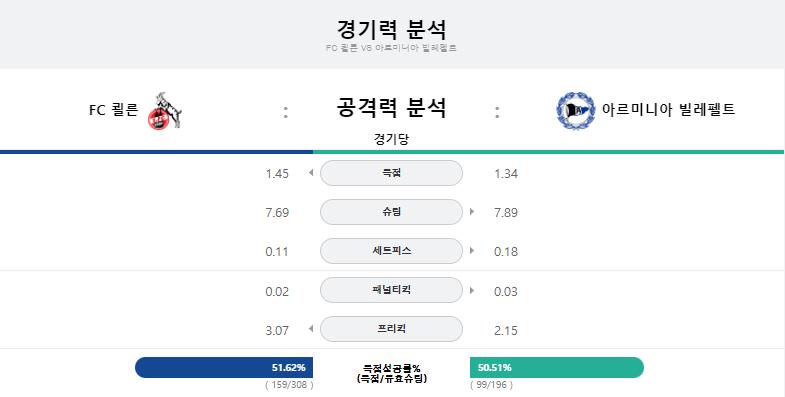Click the 공격력 분석 section heading
Viewport: 785px width, 397px height.
[391, 107]
